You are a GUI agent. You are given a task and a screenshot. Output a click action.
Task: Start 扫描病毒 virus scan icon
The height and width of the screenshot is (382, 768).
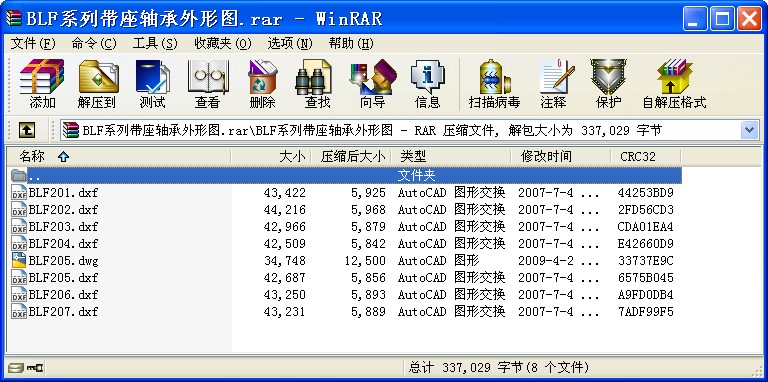[494, 84]
